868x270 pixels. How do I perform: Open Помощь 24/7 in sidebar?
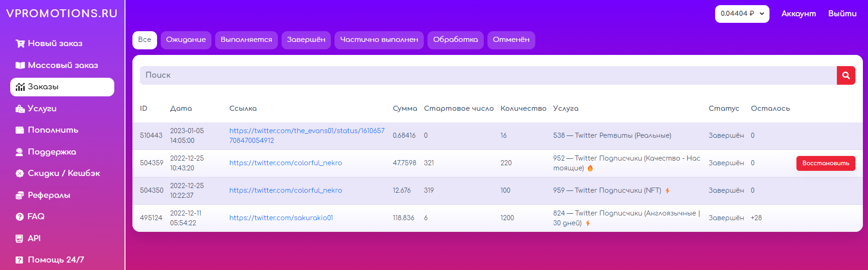point(62,260)
